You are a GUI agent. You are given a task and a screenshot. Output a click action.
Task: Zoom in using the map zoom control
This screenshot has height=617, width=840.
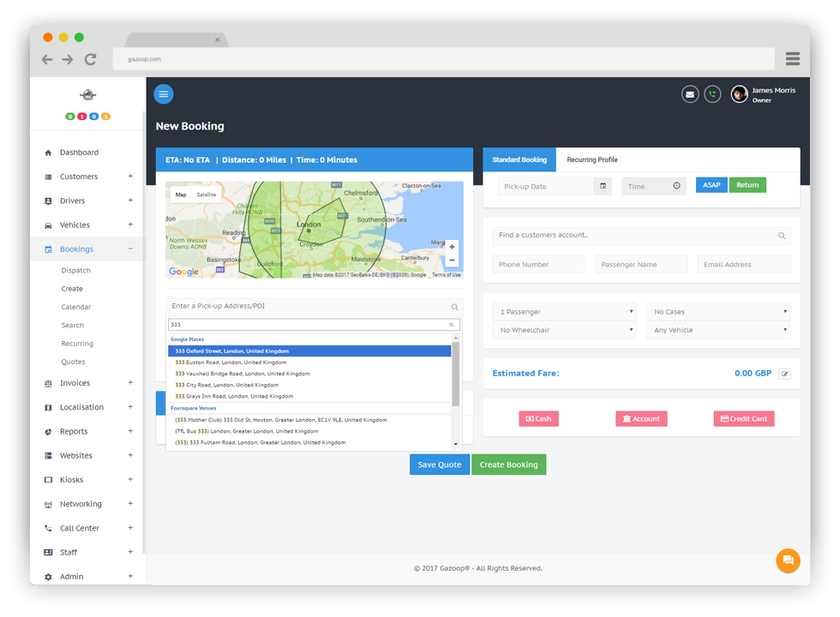tap(452, 245)
